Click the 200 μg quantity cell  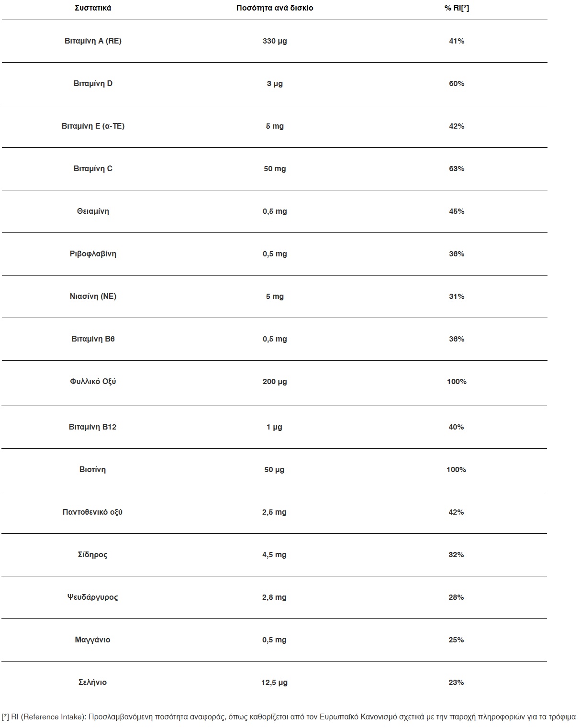[x=275, y=382]
